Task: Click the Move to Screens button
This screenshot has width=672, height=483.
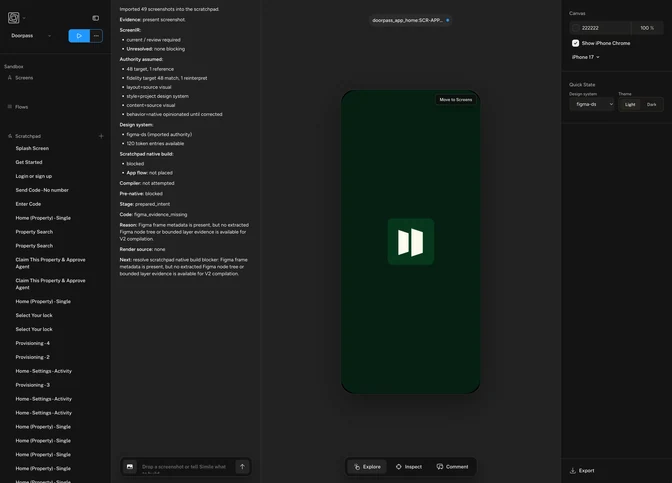Action: (x=456, y=100)
